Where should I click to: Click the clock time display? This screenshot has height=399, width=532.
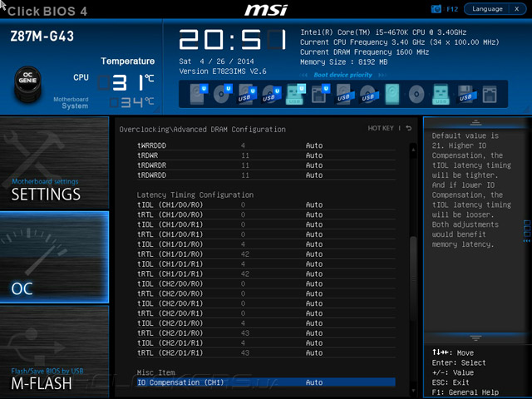coord(233,40)
